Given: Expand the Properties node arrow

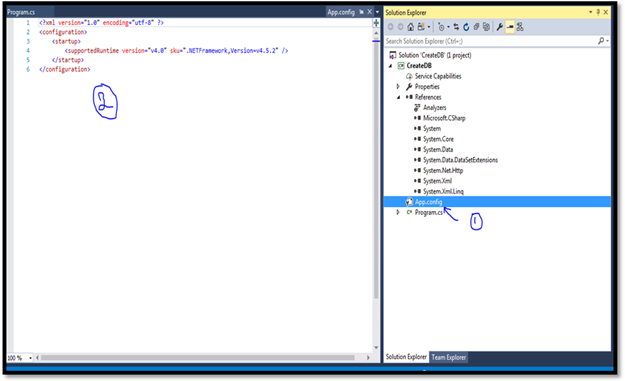Looking at the screenshot, I should click(398, 86).
